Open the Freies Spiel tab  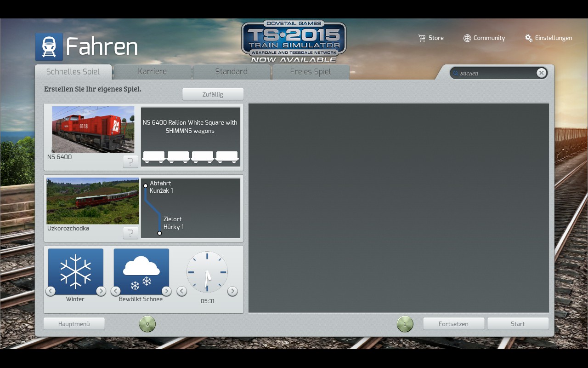click(x=311, y=72)
